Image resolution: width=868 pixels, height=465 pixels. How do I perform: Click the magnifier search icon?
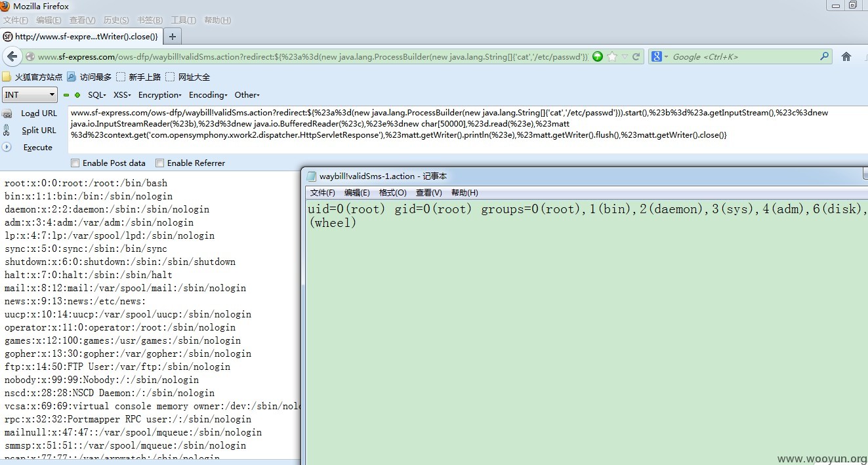coord(825,56)
